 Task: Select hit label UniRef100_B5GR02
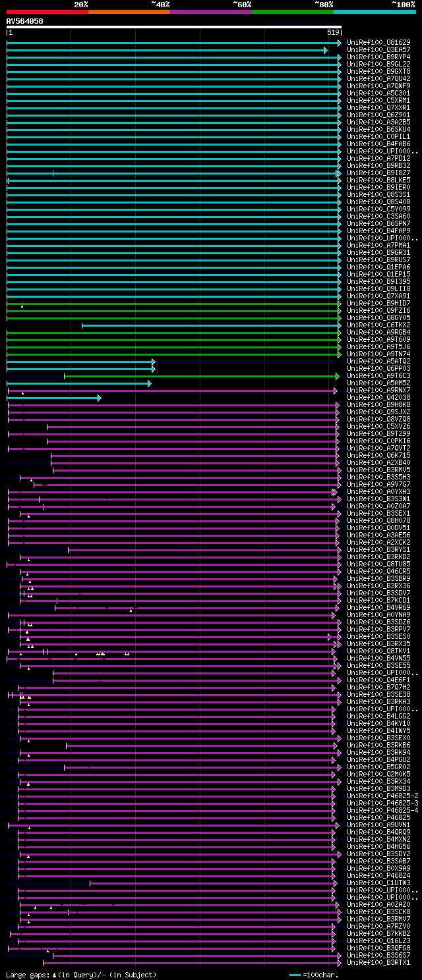pos(378,767)
